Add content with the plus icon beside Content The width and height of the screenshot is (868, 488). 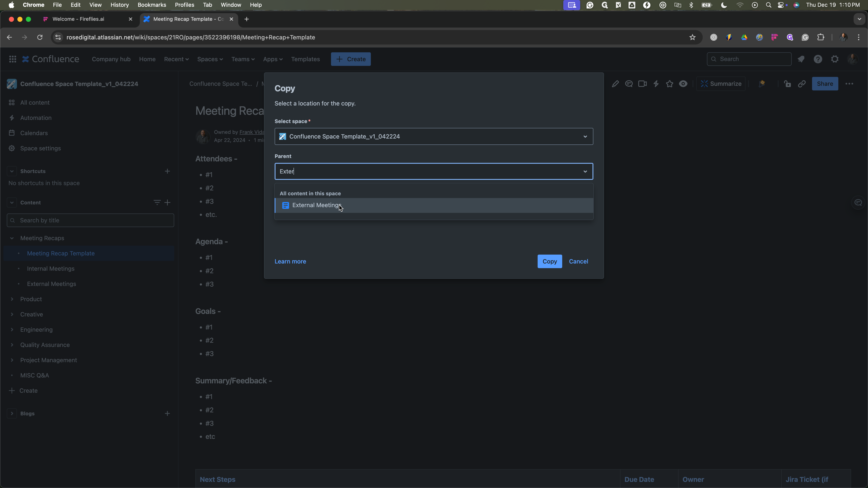pos(167,202)
